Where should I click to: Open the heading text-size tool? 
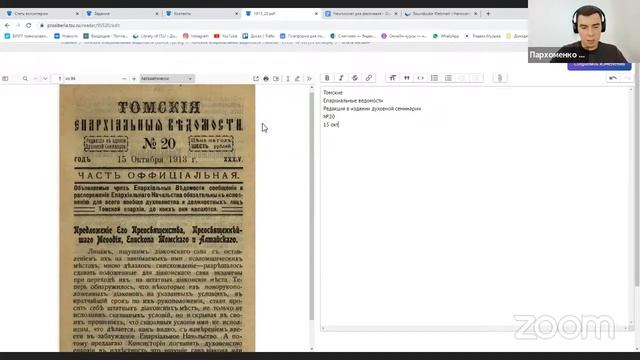393,78
